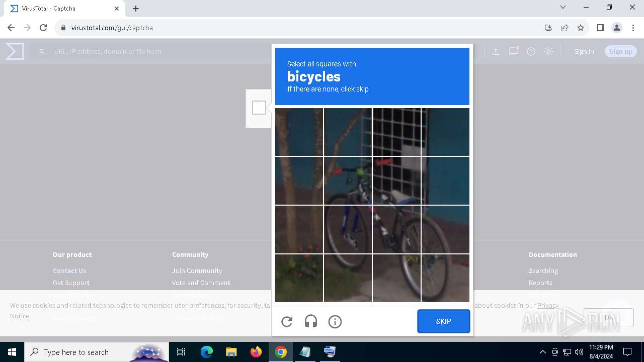Launch Microsoft Edge from taskbar
The image size is (644, 362).
[207, 352]
